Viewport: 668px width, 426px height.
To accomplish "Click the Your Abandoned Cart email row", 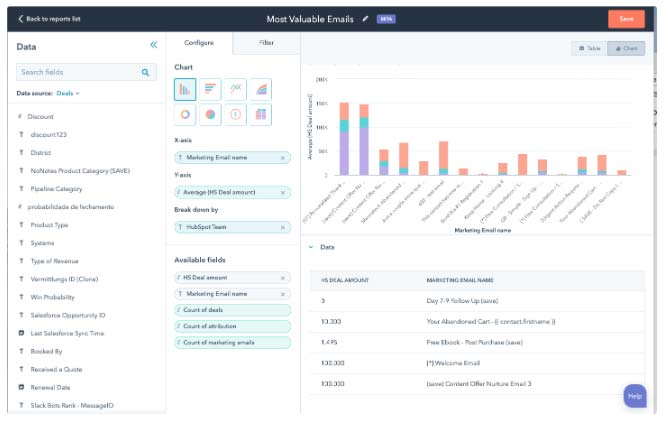I will [x=477, y=322].
